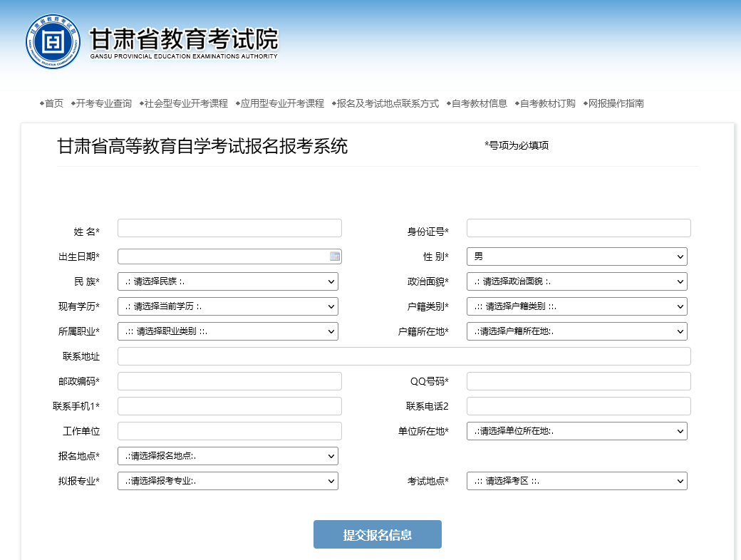
Task: Open the 请选择考区 dropdown
Action: (577, 481)
